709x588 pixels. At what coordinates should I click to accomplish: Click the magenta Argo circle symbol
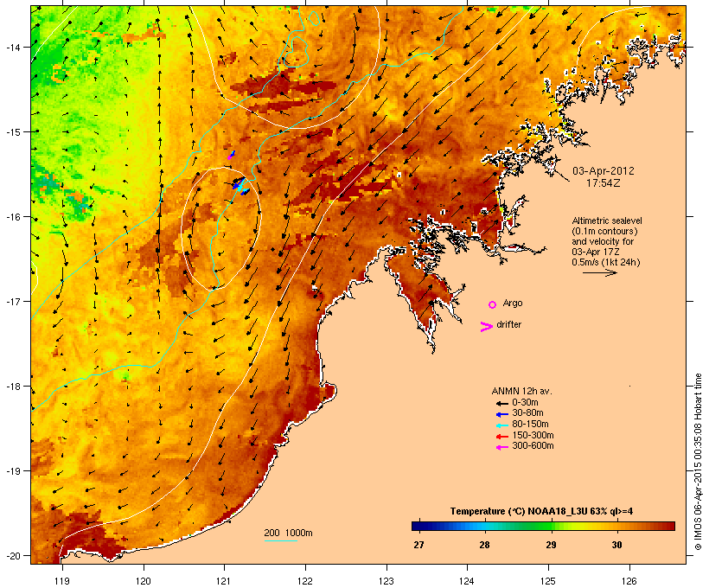coord(493,305)
